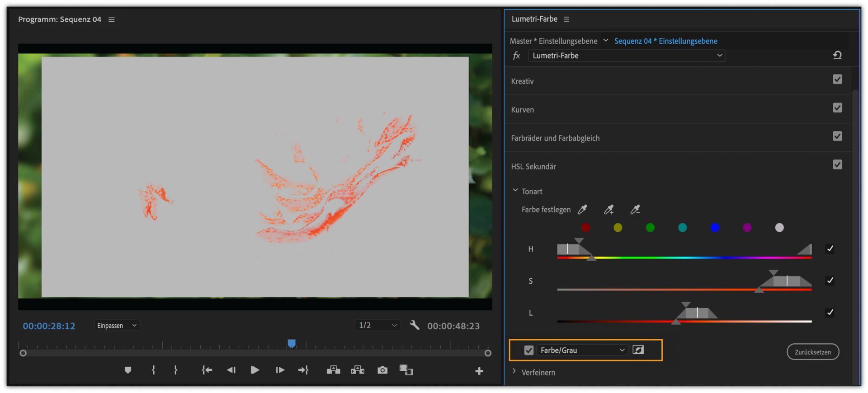Open the wrench settings menu in the program monitor
868x393 pixels.
pos(414,325)
